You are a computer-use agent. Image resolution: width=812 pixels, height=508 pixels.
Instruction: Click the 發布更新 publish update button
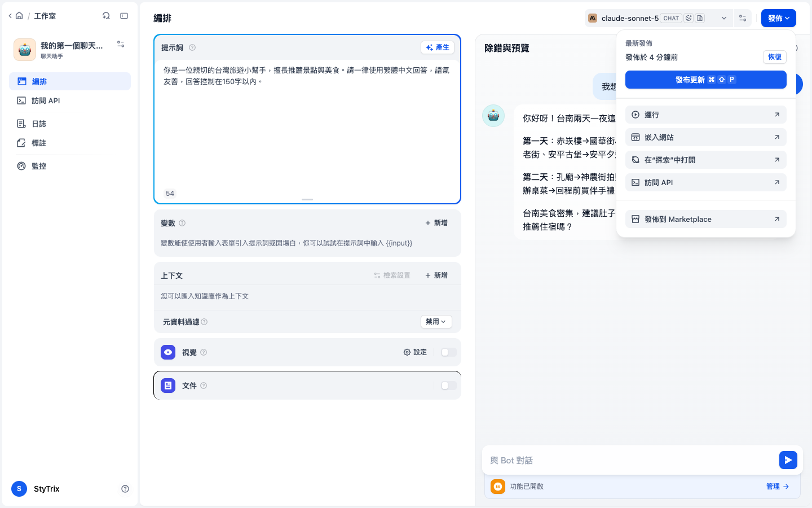(706, 80)
